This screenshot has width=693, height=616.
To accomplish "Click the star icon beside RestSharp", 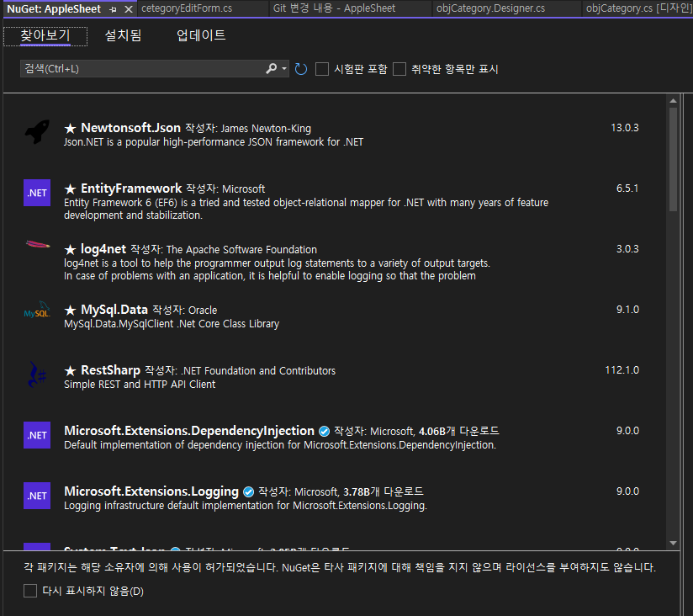I will (x=70, y=370).
